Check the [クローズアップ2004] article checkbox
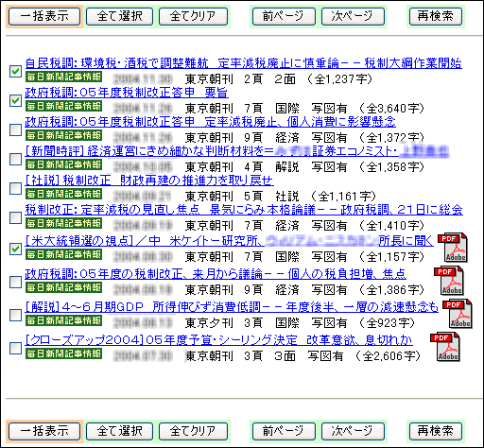Image resolution: width=484 pixels, height=448 pixels. [x=15, y=348]
